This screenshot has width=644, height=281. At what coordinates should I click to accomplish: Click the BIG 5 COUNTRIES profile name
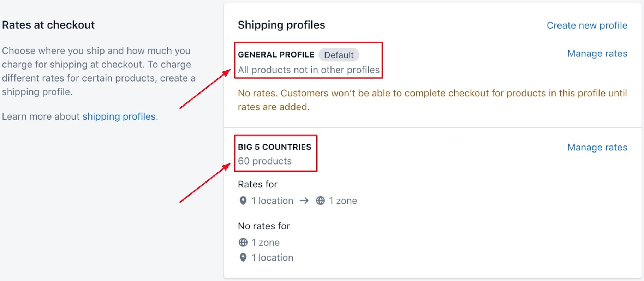(274, 147)
